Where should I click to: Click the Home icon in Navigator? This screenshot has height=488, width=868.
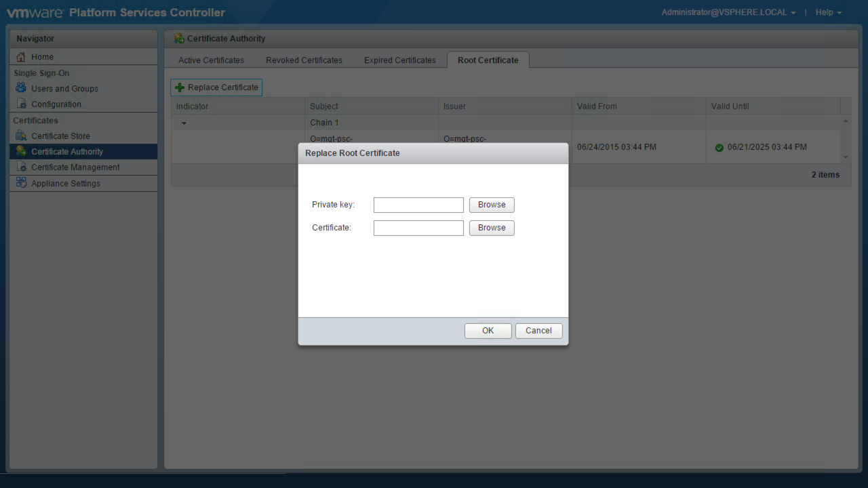pyautogui.click(x=21, y=57)
